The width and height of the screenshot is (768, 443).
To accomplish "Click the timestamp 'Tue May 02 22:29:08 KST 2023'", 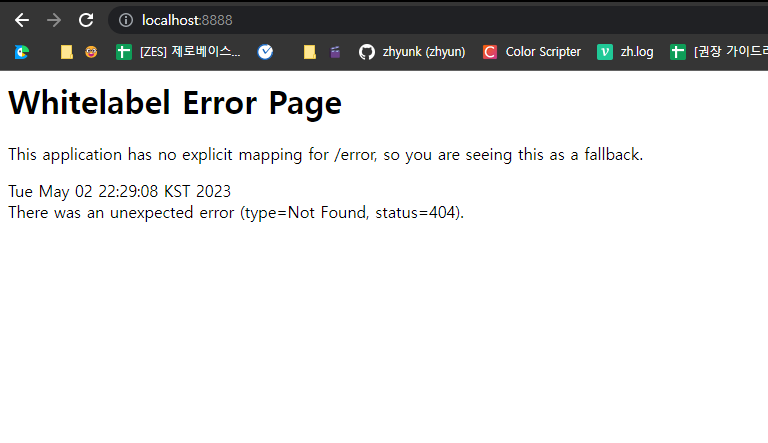I will click(x=120, y=191).
